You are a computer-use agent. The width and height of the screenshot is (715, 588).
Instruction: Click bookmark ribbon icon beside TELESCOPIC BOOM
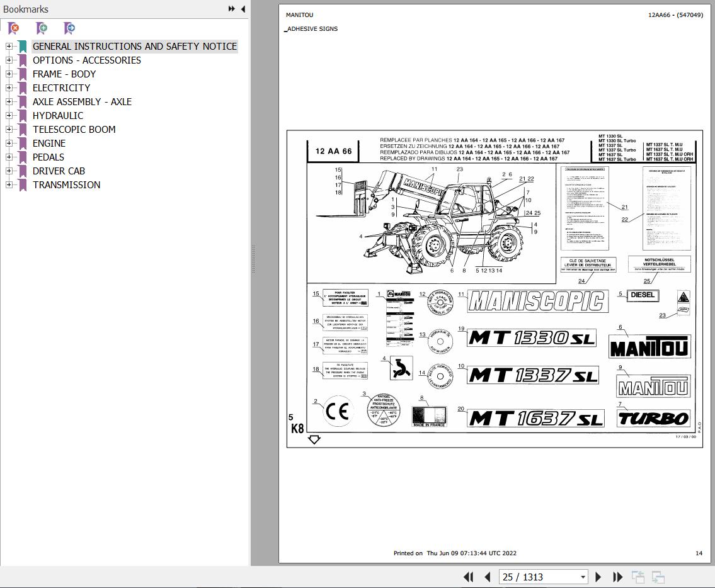(22, 130)
